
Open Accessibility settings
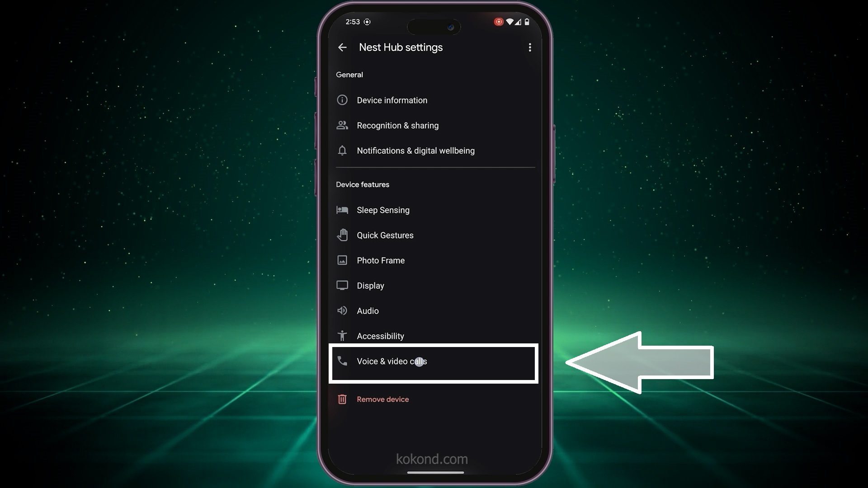[x=380, y=335]
